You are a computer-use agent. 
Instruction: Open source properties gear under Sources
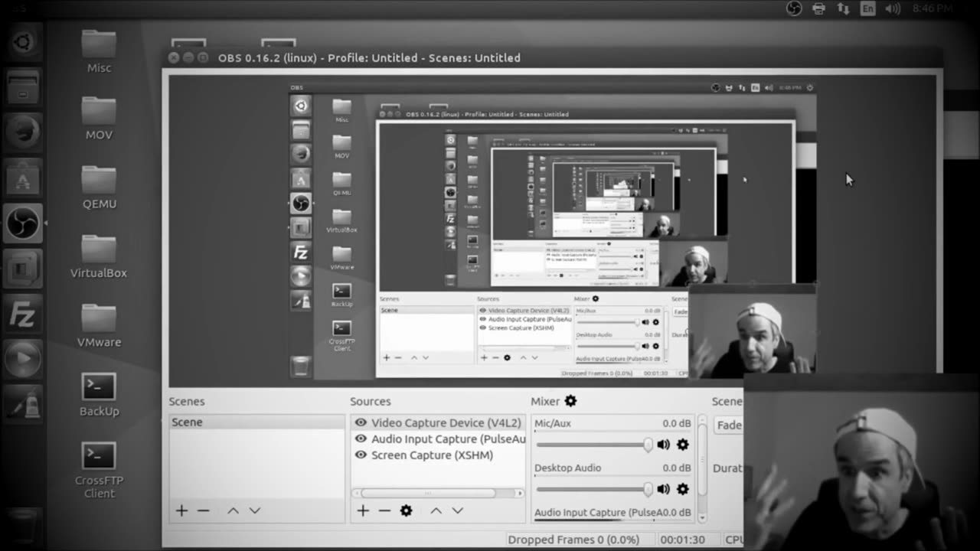pos(407,510)
